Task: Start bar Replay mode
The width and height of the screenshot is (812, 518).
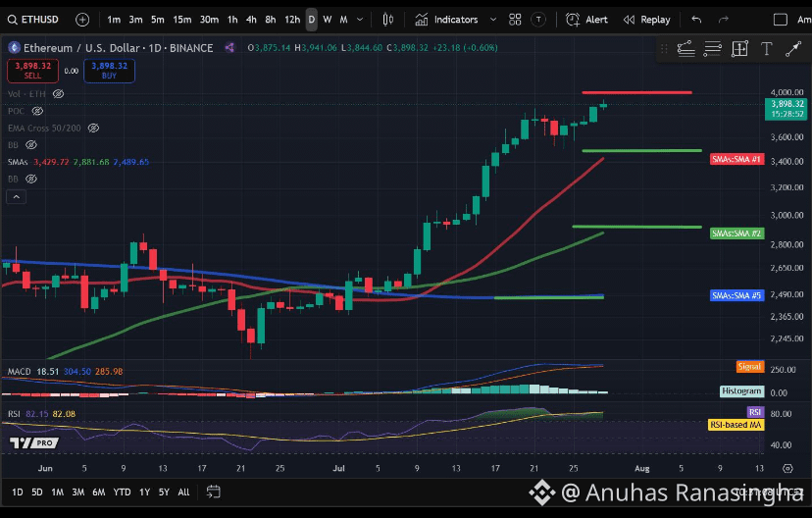Action: pos(647,20)
